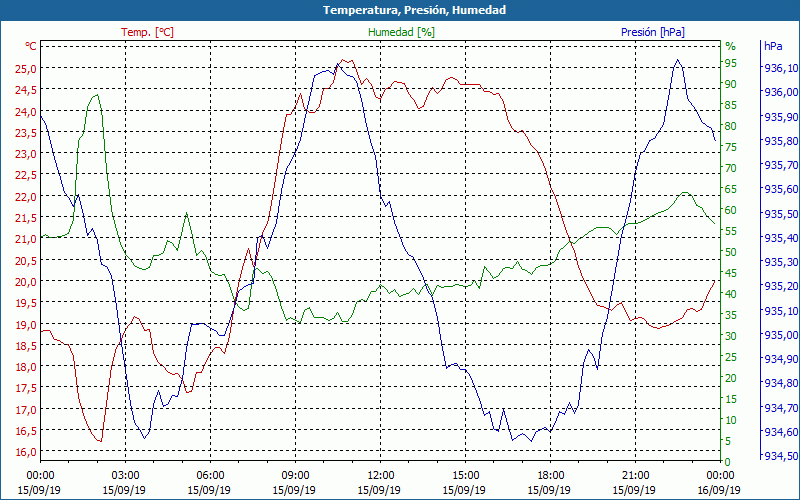Screen dimensions: 800x500
Task: Click the "934,80" pressure axis value
Action: [781, 383]
